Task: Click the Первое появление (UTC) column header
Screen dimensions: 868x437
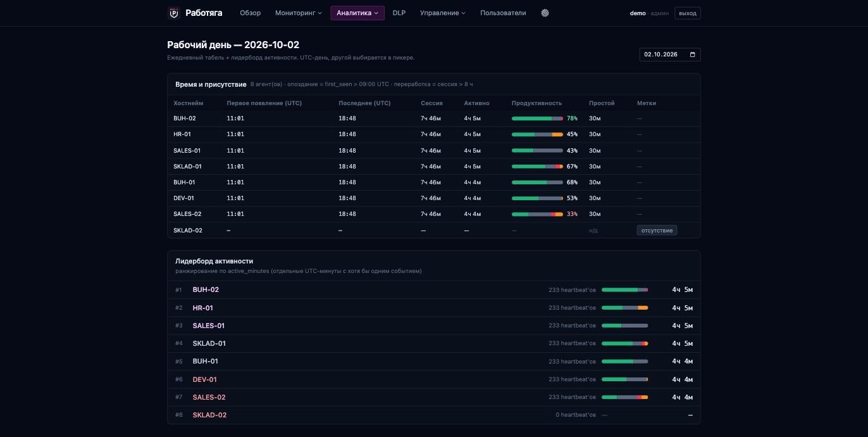Action: pyautogui.click(x=264, y=103)
